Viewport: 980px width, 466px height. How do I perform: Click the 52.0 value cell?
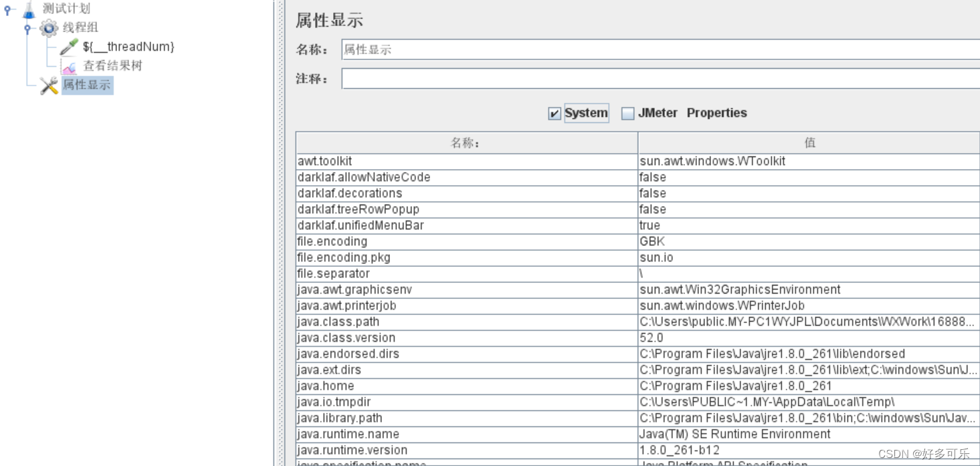[x=809, y=338]
